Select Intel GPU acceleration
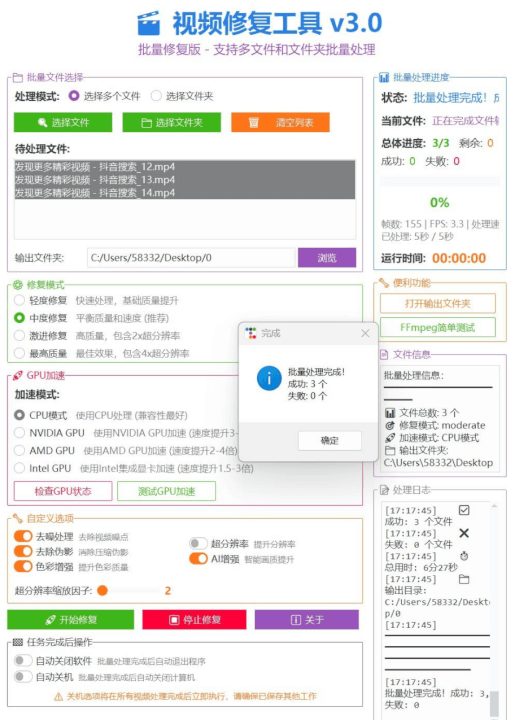Viewport: 515px width, 720px height. (19, 468)
